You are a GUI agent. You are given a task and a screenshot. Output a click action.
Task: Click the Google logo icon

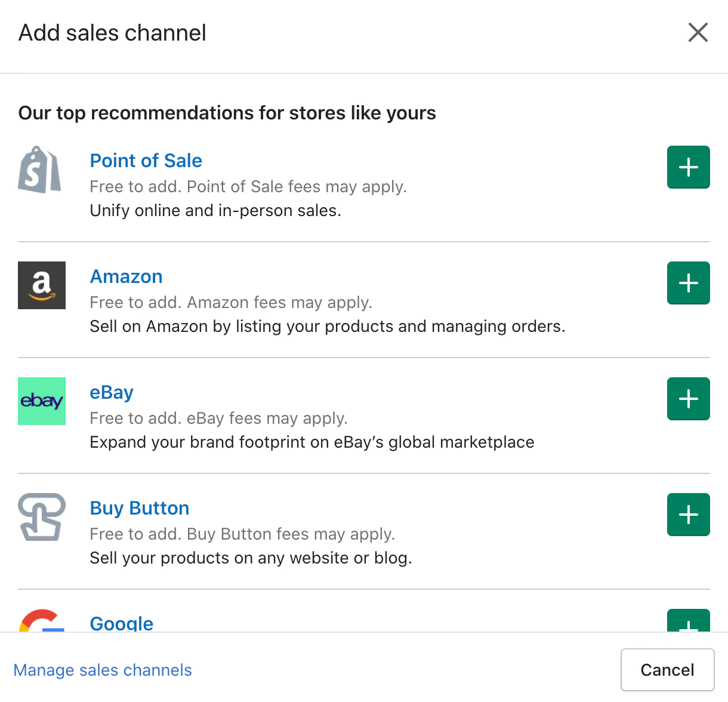[42, 621]
